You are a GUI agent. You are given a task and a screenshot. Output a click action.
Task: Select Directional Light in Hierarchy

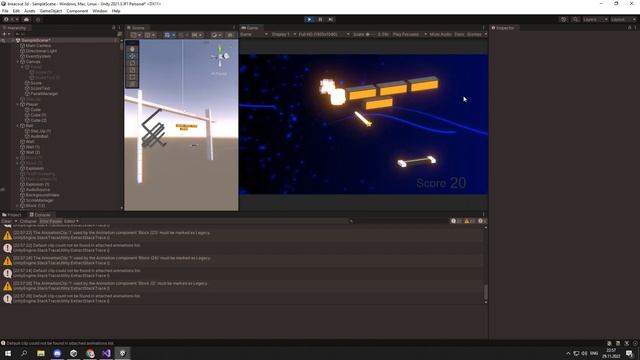click(x=41, y=51)
